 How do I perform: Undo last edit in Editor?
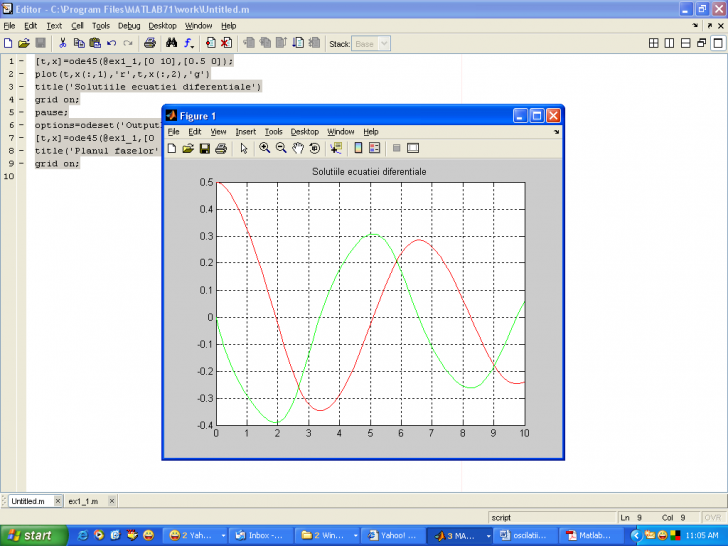111,44
